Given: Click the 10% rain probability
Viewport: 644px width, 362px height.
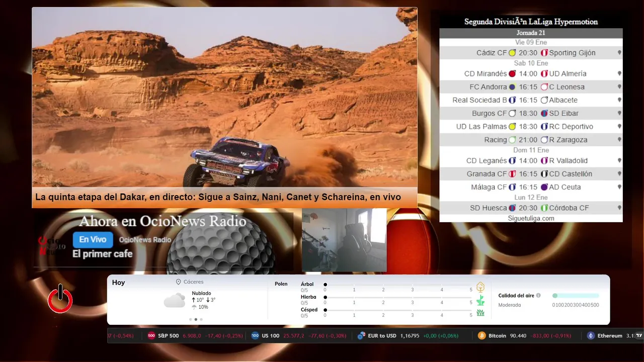Looking at the screenshot, I should pyautogui.click(x=203, y=307).
